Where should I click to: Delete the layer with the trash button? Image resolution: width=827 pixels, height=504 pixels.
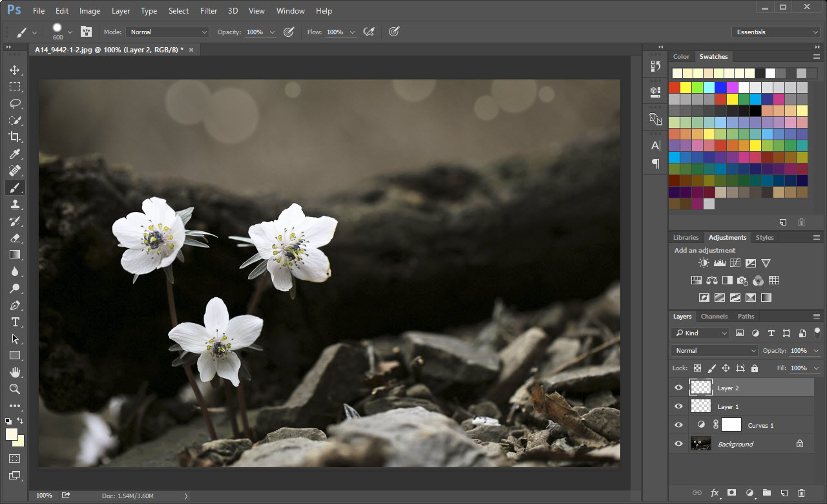click(x=802, y=493)
